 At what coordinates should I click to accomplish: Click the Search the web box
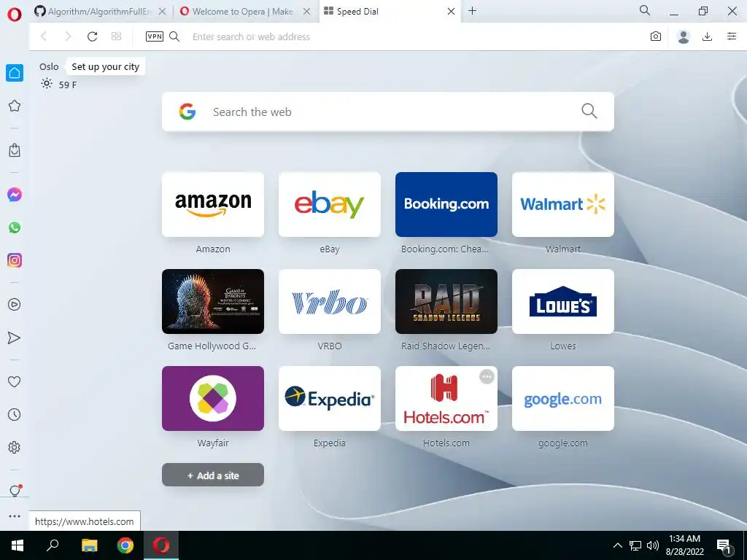click(x=388, y=112)
